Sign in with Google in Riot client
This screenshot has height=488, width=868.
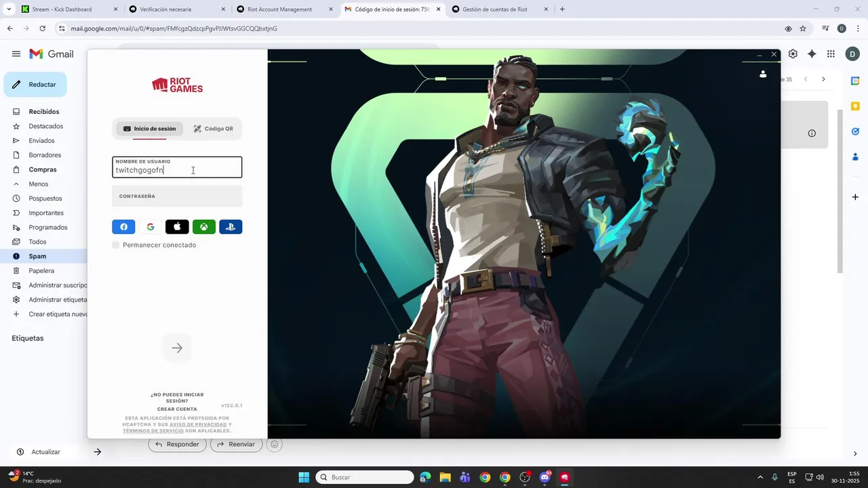(151, 227)
